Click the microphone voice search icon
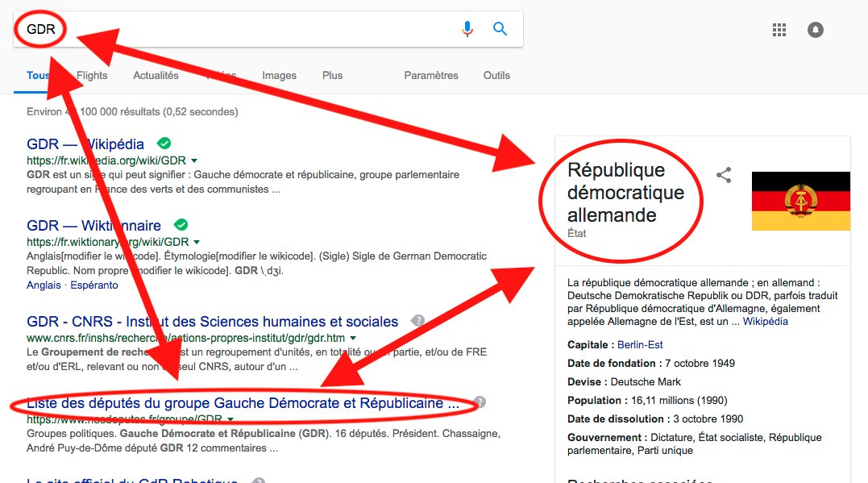 [x=467, y=29]
